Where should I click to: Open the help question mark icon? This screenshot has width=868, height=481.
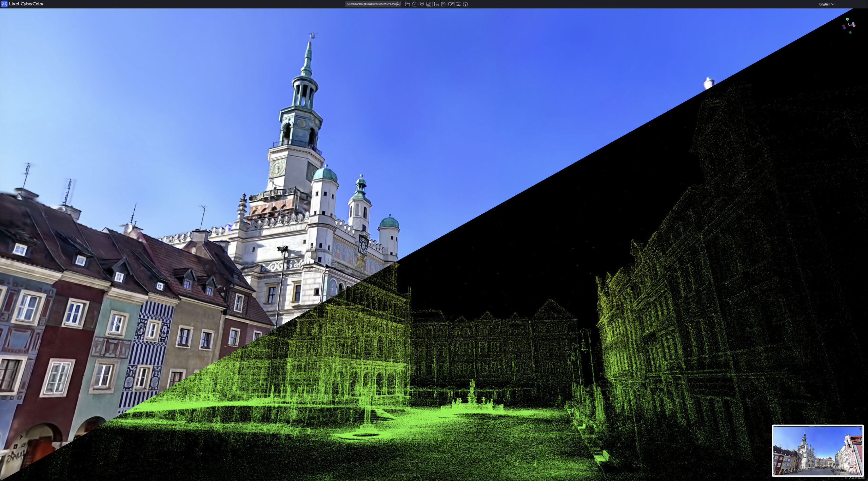tap(465, 4)
